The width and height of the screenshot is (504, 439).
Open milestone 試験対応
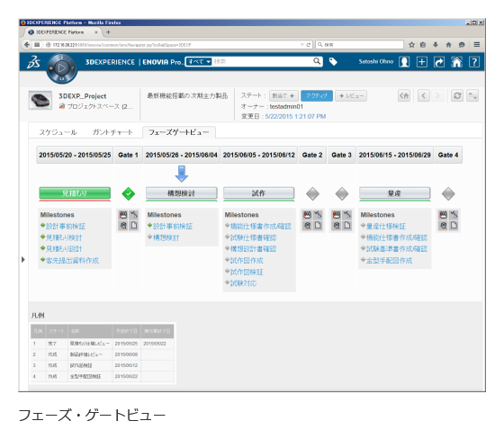243,283
